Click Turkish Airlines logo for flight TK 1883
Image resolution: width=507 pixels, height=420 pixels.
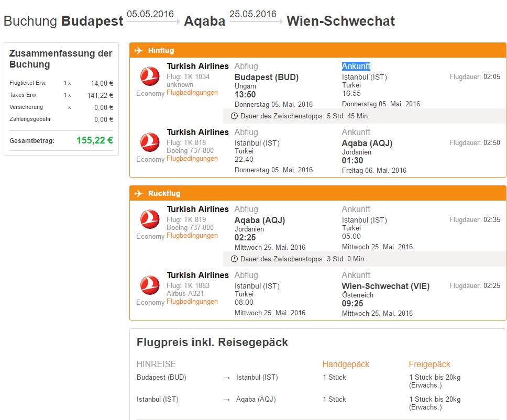[150, 285]
